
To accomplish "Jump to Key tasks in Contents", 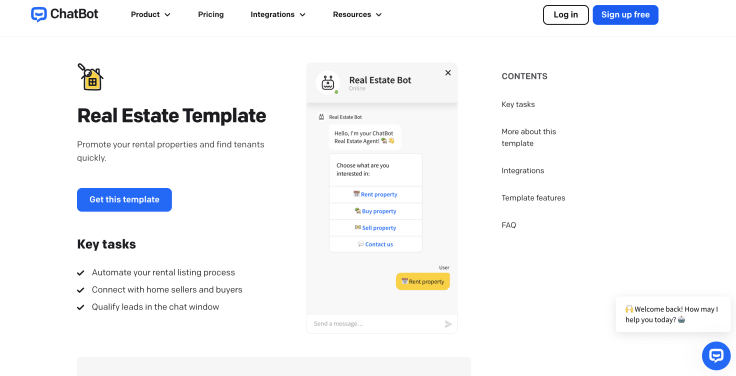I will click(x=518, y=104).
